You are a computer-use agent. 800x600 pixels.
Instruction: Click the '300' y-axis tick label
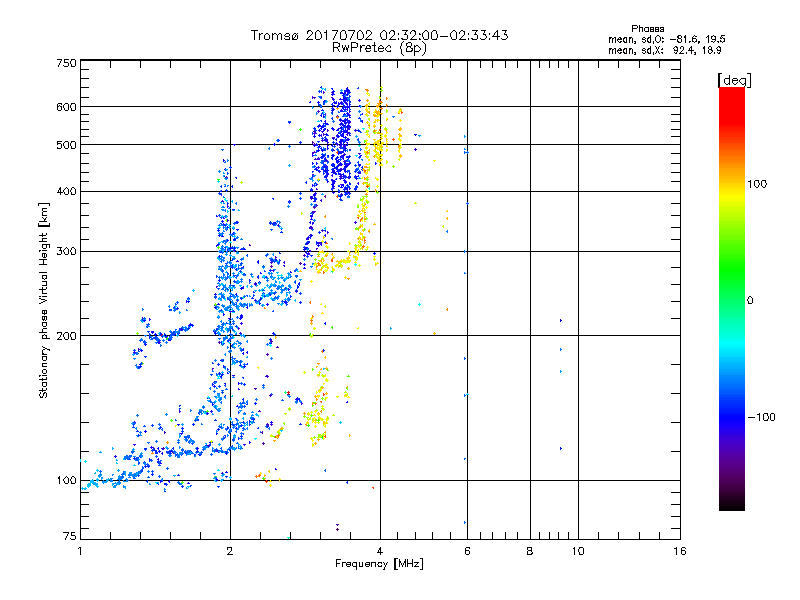point(66,251)
